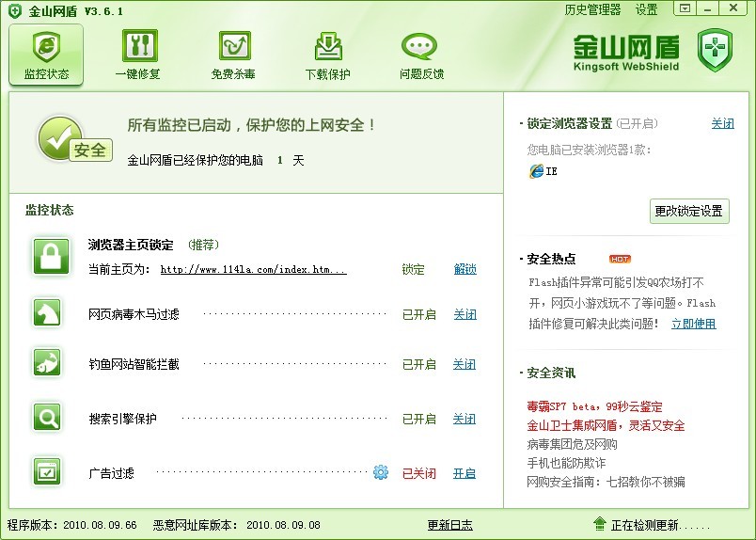
Task: Click the browser homepage lock icon
Action: pos(51,256)
